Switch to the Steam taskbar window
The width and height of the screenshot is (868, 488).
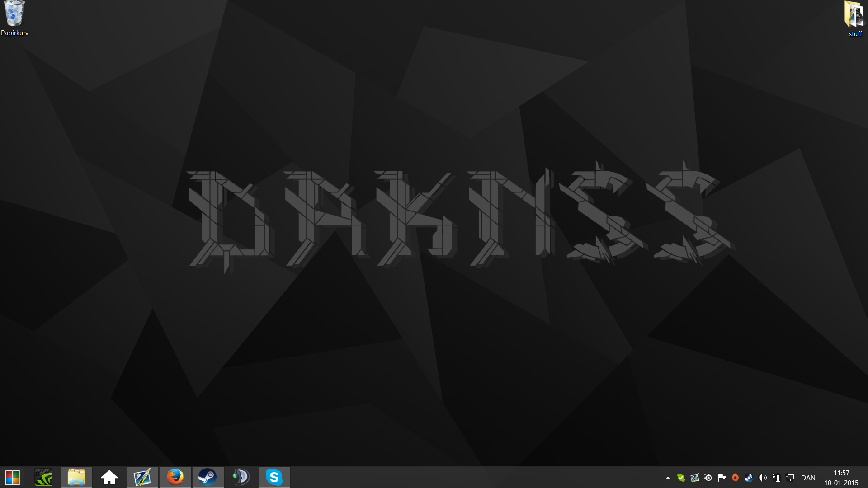208,477
